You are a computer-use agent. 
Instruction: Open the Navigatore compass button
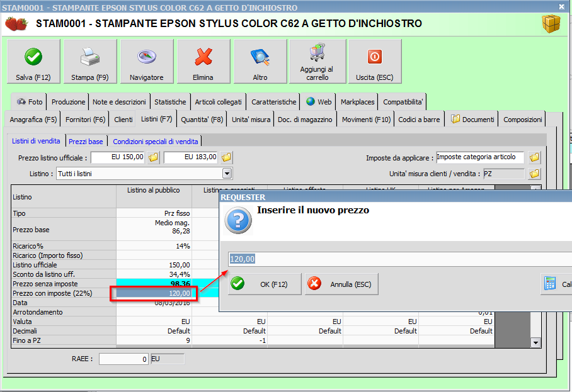(147, 62)
